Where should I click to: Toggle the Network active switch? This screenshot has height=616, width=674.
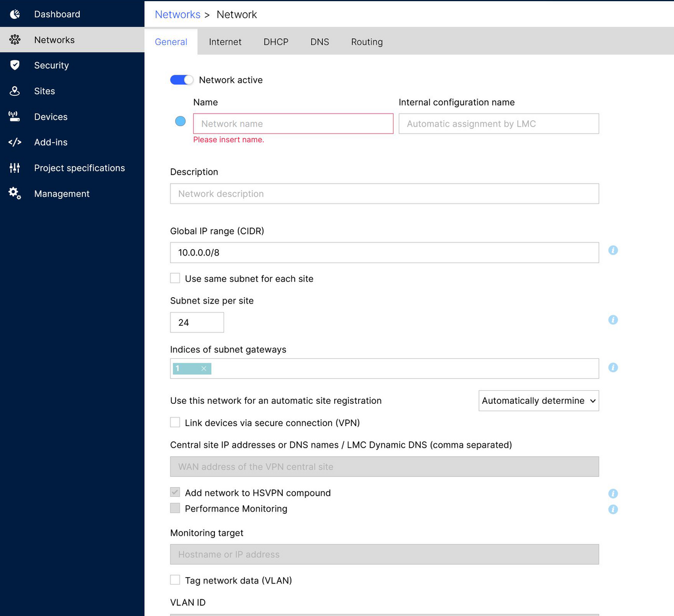(x=181, y=80)
